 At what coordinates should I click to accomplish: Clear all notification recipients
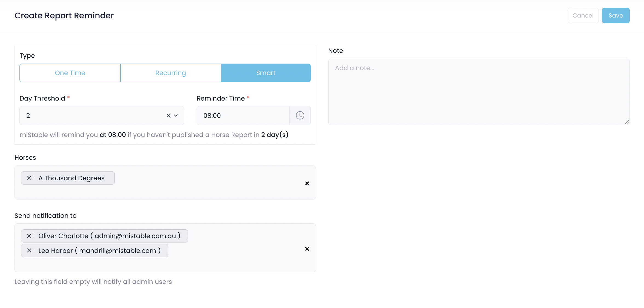(x=307, y=249)
